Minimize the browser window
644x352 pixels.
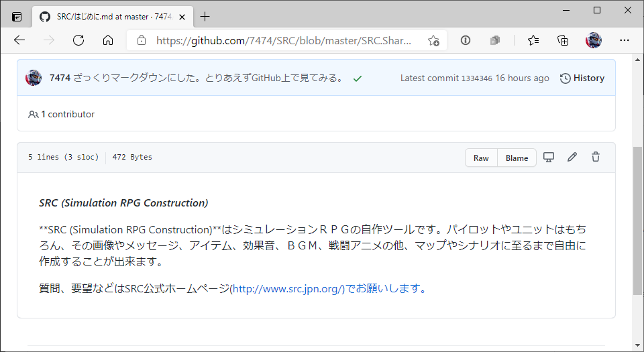point(566,10)
